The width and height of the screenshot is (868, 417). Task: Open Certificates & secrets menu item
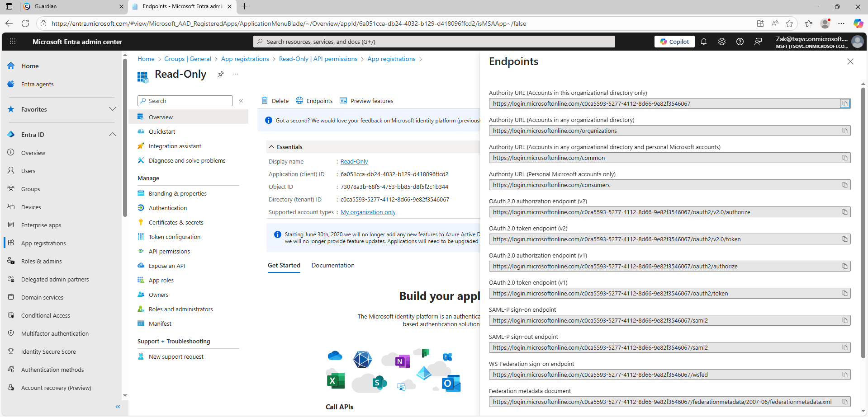[175, 222]
